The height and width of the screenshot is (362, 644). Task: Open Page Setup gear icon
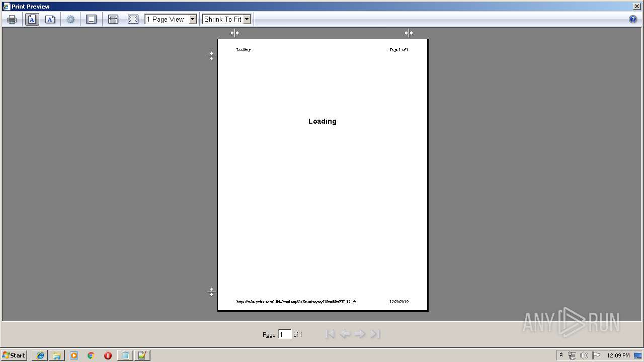click(70, 19)
